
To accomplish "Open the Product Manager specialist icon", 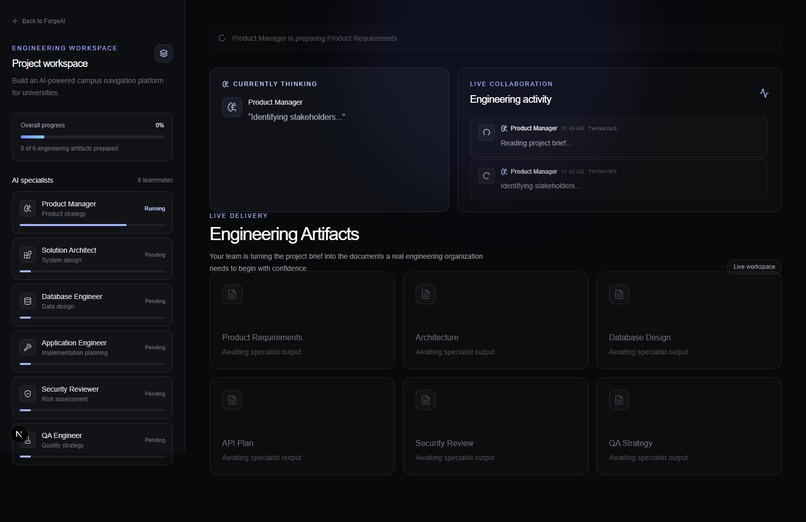I will (28, 209).
